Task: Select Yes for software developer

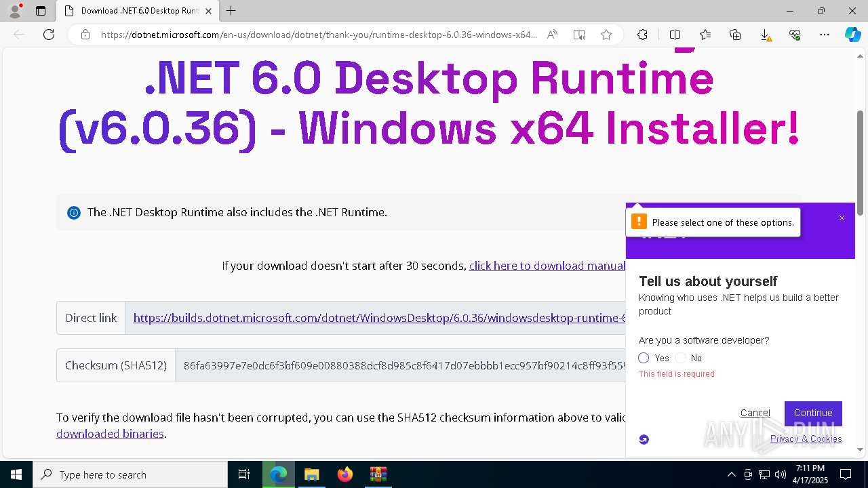Action: click(644, 358)
